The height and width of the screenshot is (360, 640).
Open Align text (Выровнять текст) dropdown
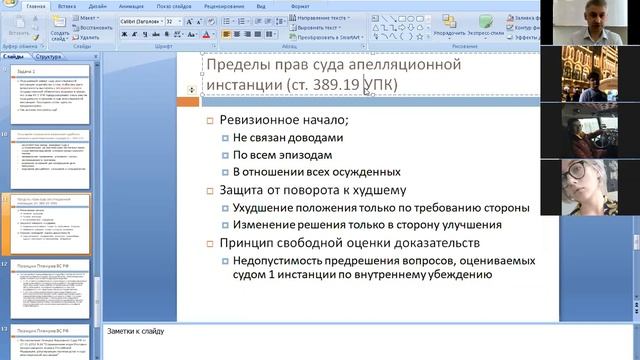click(315, 27)
